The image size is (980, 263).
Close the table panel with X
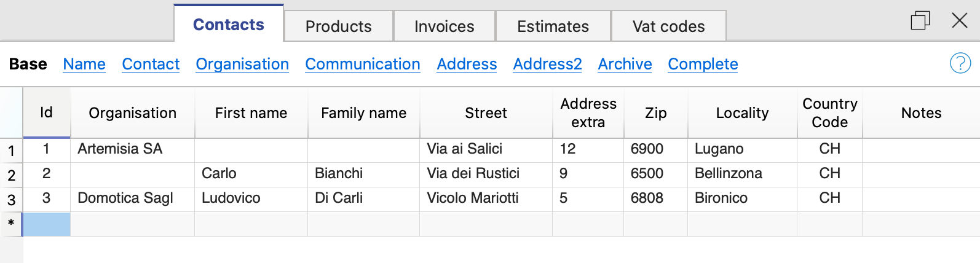959,20
